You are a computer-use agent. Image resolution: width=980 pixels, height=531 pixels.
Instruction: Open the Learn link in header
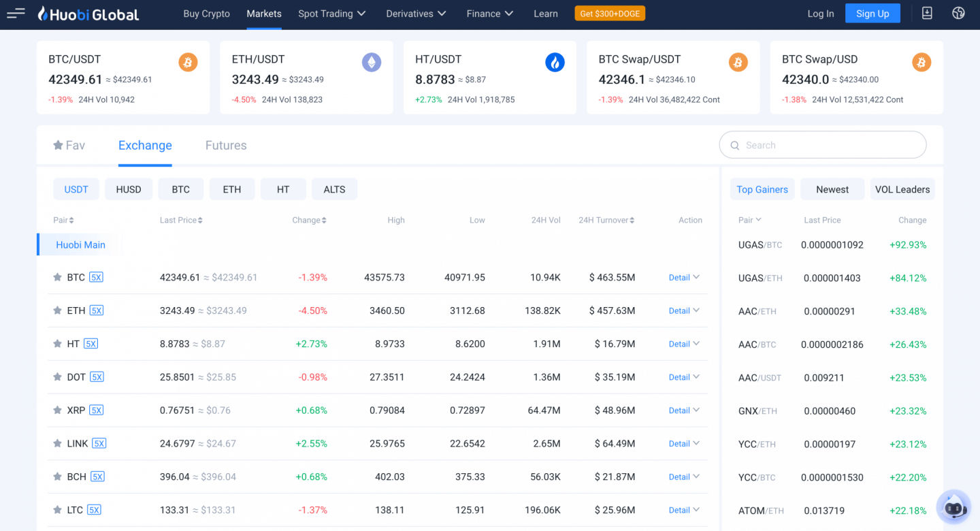pos(546,14)
